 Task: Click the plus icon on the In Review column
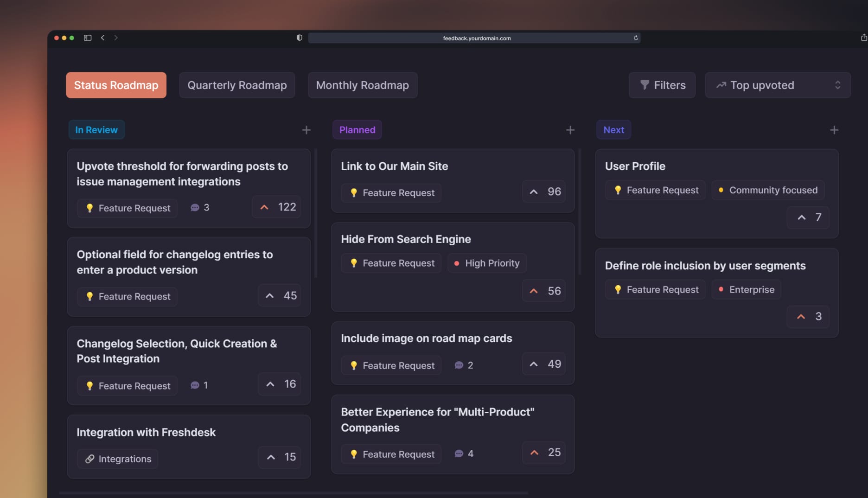pos(306,130)
